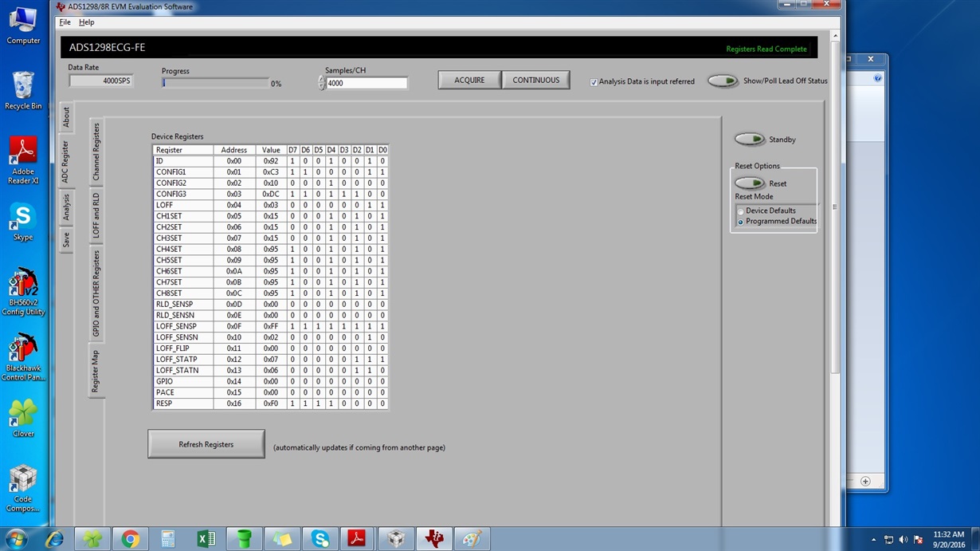Click the acquisition Progress bar

[215, 83]
